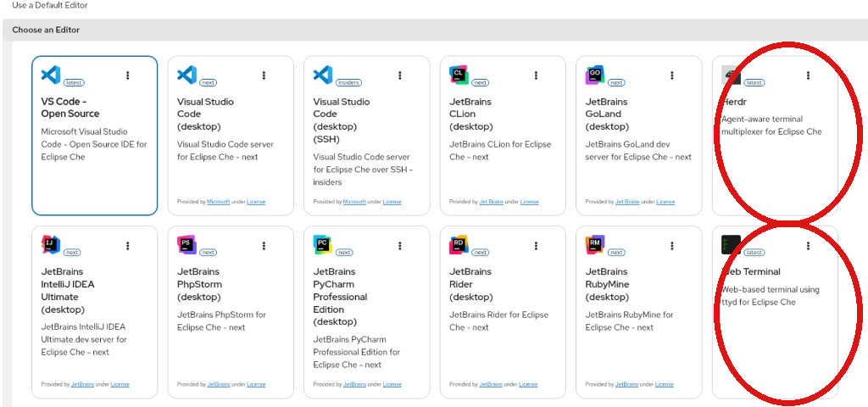868x407 pixels.
Task: Open License link on Visual Studio Code (SSH) card
Action: click(392, 202)
